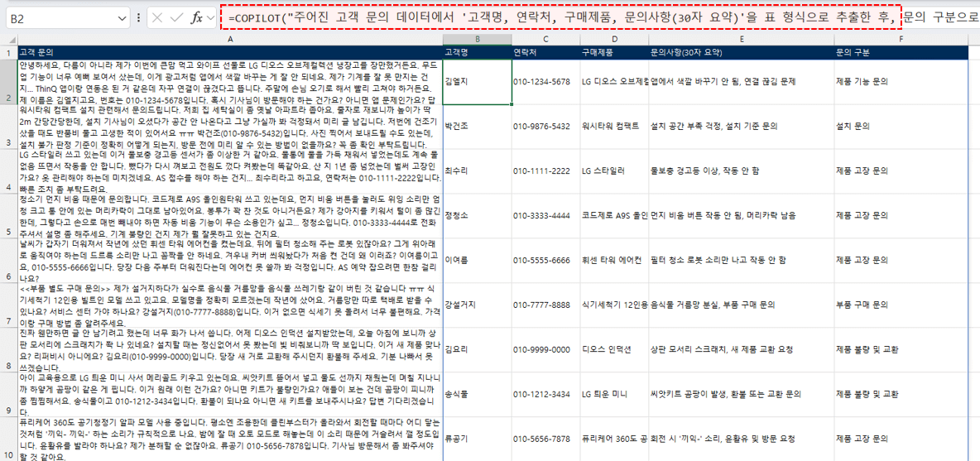Click the Enter checkmark icon in formula bar
Viewport: 980px width, 461px height.
(176, 17)
